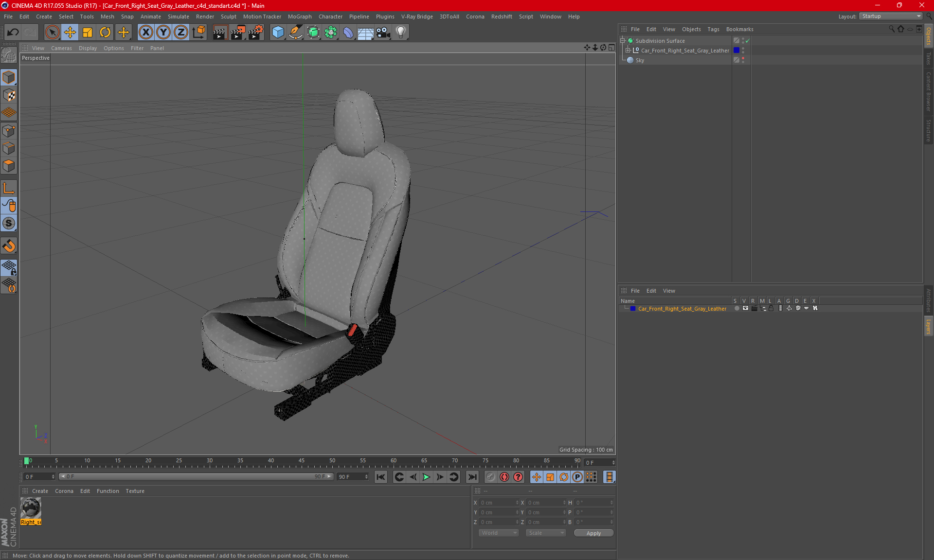
Task: Toggle Z axis lock
Action: pyautogui.click(x=181, y=33)
